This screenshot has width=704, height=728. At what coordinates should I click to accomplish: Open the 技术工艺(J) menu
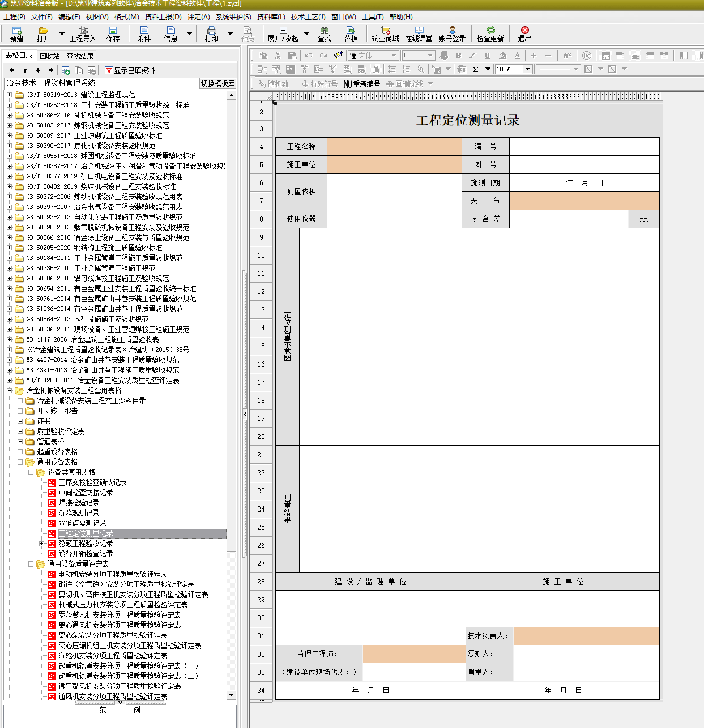click(x=308, y=17)
